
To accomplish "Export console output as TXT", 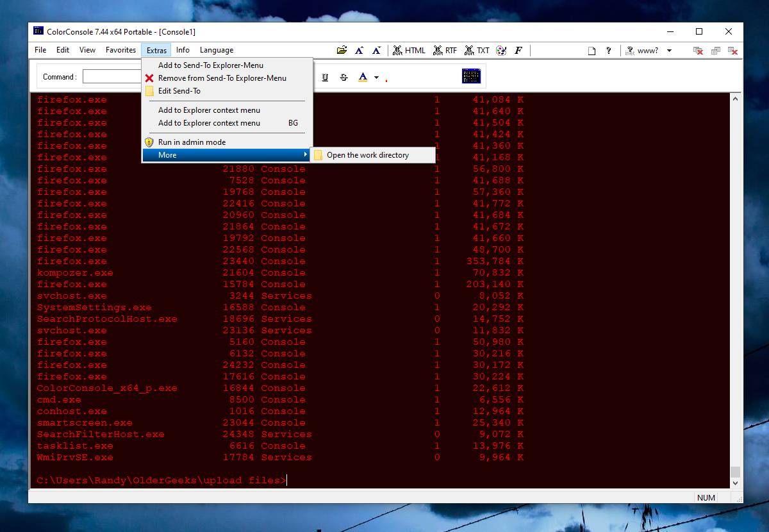I will tap(477, 50).
